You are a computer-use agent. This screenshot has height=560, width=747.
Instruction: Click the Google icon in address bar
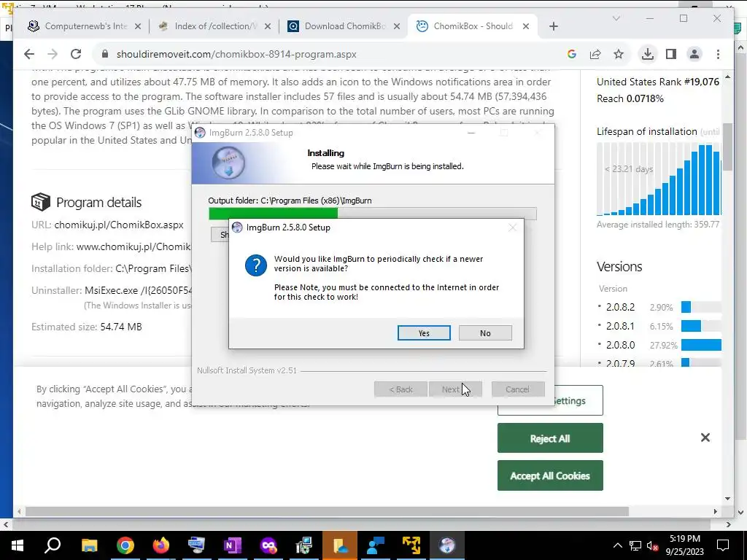click(x=572, y=54)
